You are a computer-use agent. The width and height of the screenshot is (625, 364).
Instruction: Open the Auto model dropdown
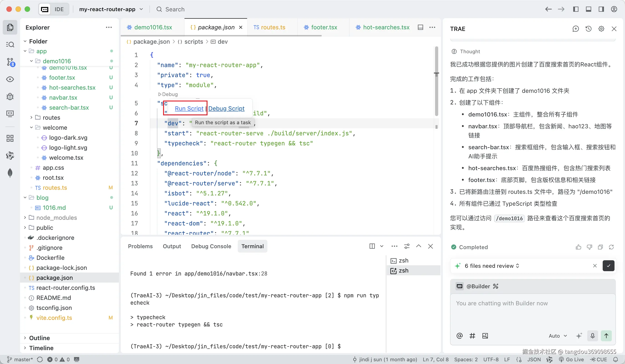[558, 336]
